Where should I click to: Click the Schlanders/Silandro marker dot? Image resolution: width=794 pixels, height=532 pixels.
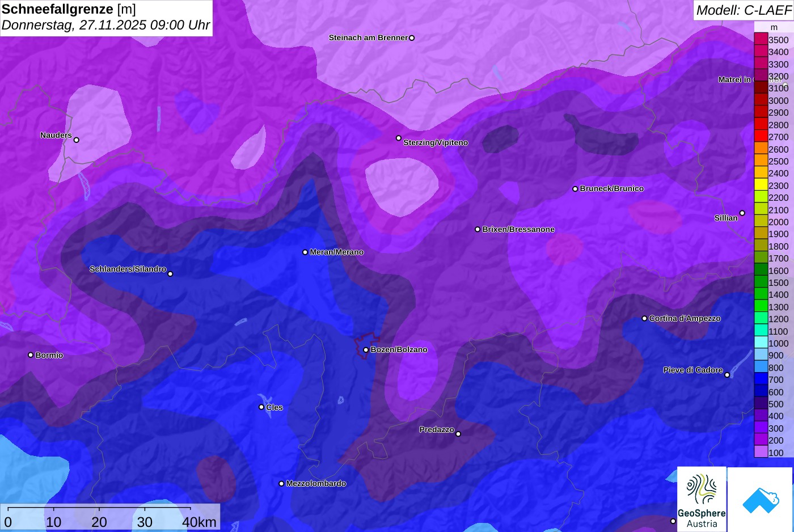(x=170, y=274)
